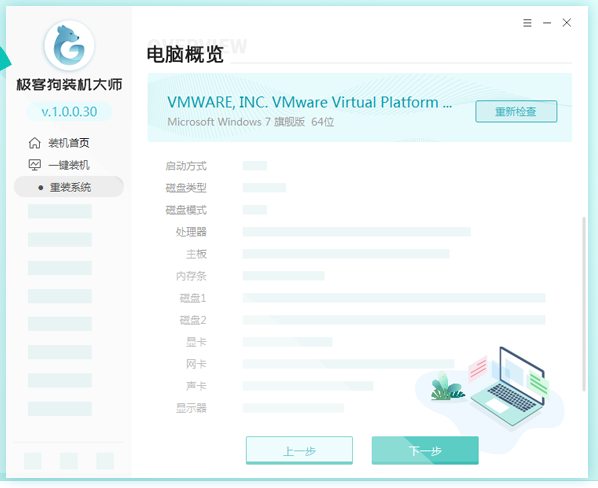Click the monitor icon beside 一键装机
This screenshot has height=488, width=598.
click(34, 165)
